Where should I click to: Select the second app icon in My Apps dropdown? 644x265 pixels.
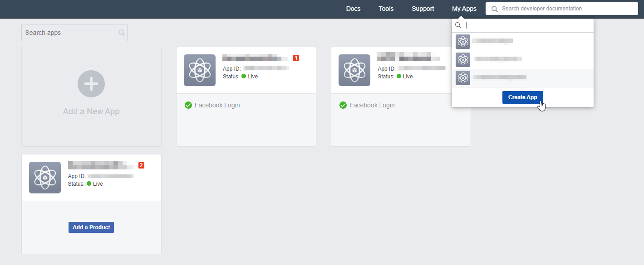463,59
